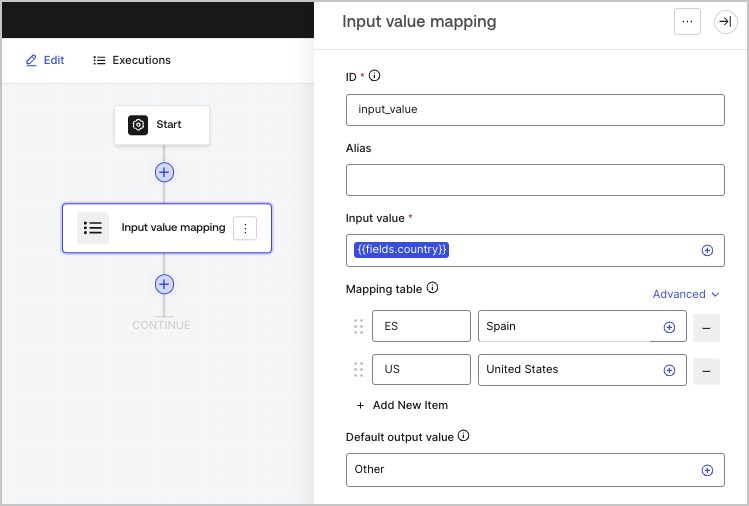Show info tooltip for Mapping table
Viewport: 749px width, 506px height.
tap(432, 288)
